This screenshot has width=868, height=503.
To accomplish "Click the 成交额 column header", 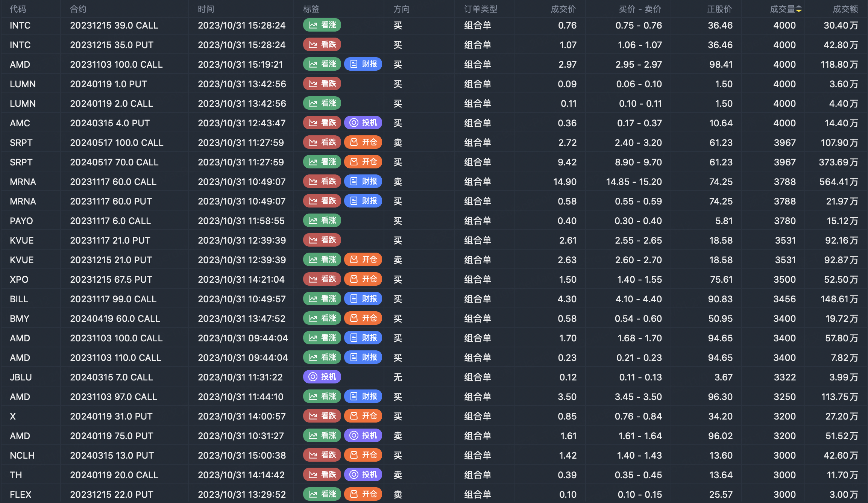I will [845, 9].
